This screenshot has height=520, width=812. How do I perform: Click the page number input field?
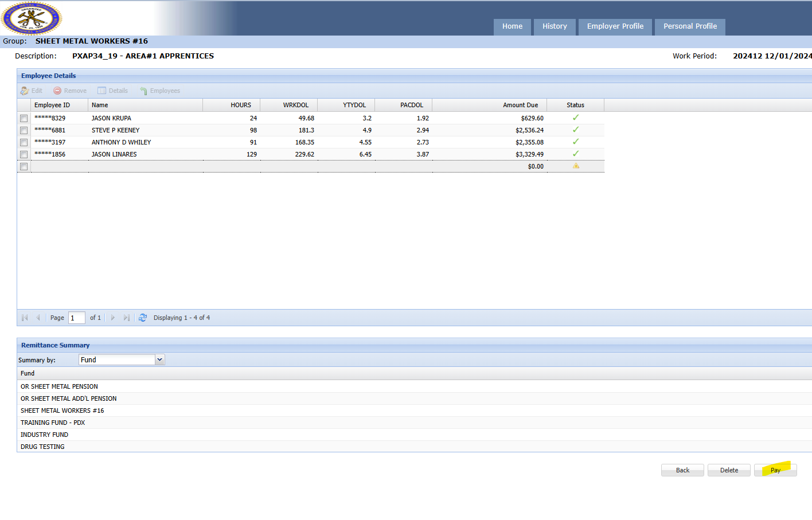77,318
